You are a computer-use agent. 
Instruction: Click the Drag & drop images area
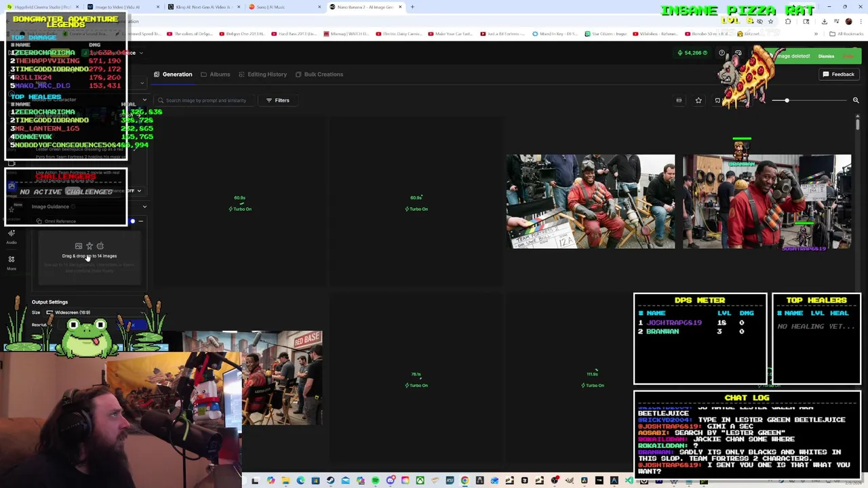pyautogui.click(x=90, y=256)
